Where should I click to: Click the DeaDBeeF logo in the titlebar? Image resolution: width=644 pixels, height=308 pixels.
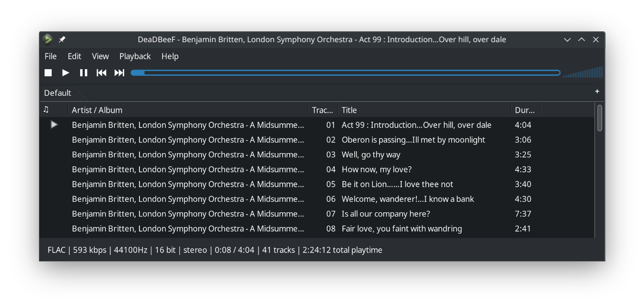pos(47,39)
